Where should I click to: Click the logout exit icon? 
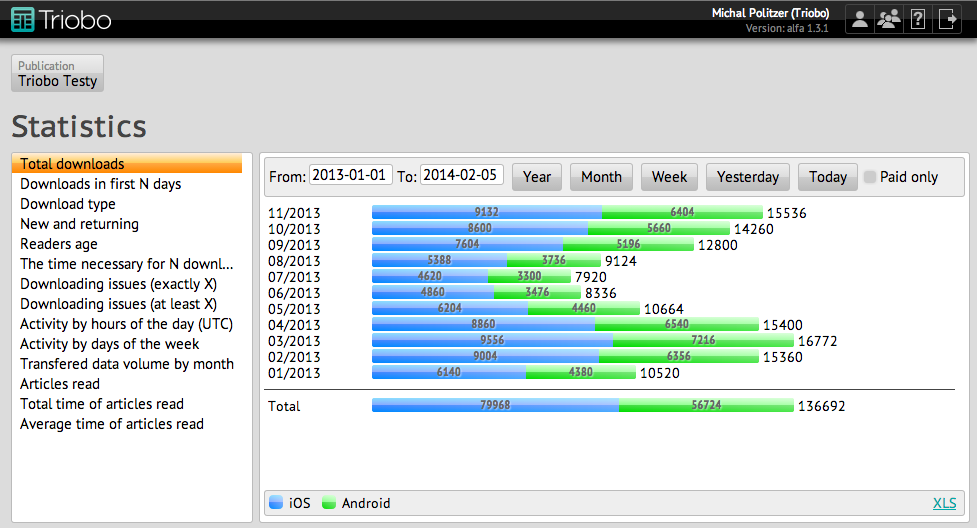click(947, 19)
